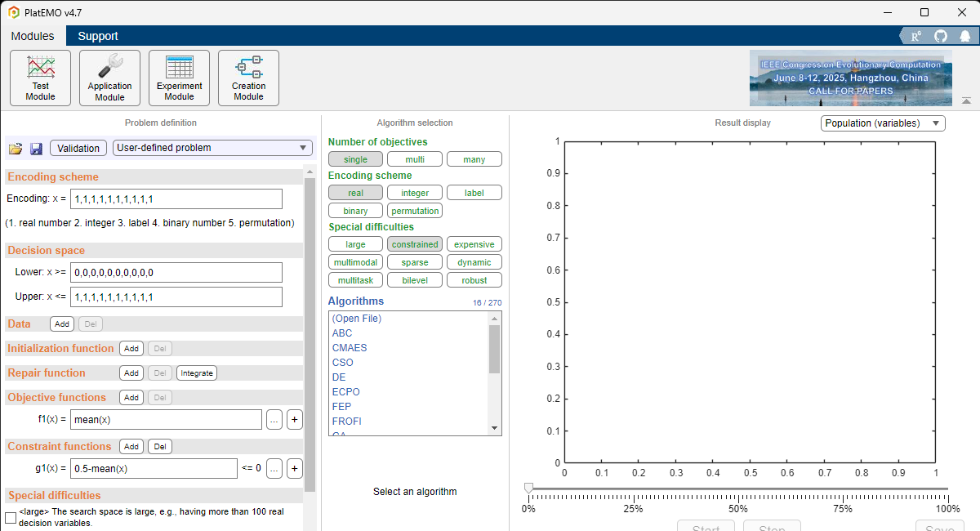Click the problem definition panel scrollbar
This screenshot has height=531, width=980.
click(x=310, y=335)
